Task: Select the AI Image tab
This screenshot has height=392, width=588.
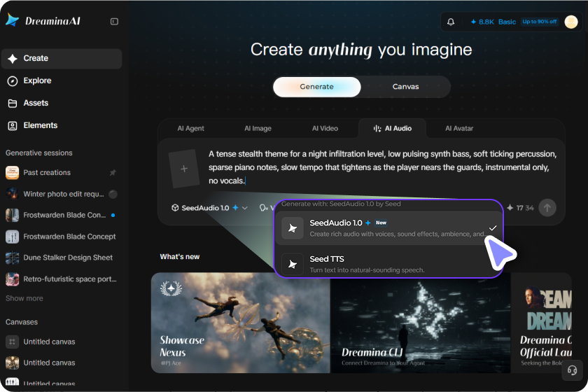Action: [258, 129]
